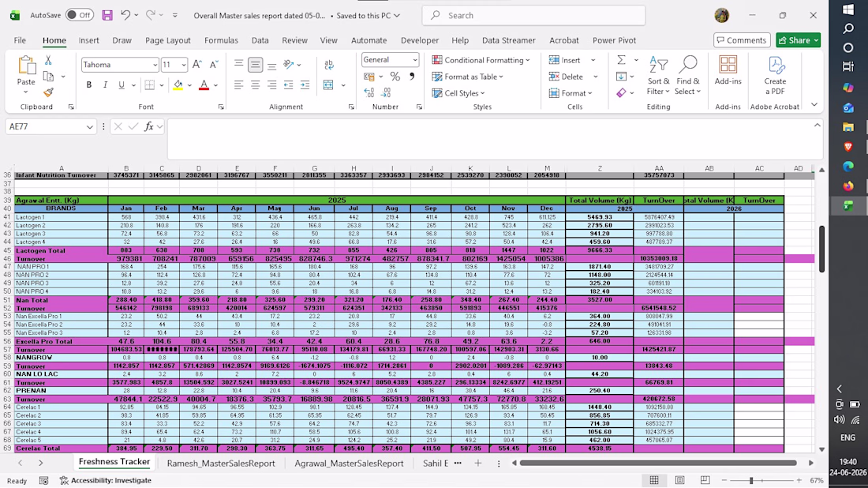Switch to Agrawal_MasterSalesReport sheet tab
868x488 pixels.
[x=349, y=463]
